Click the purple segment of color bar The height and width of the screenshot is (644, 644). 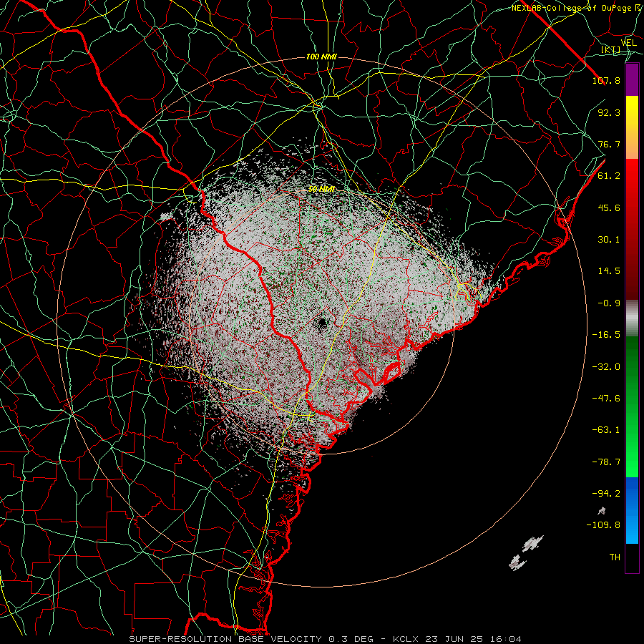click(x=632, y=80)
